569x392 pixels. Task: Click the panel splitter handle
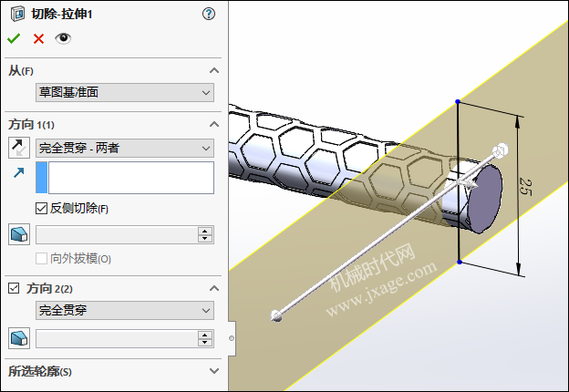tap(232, 338)
